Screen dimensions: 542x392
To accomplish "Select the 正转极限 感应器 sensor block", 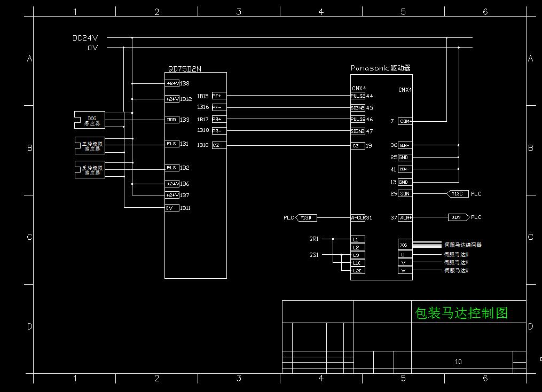I will [x=90, y=145].
